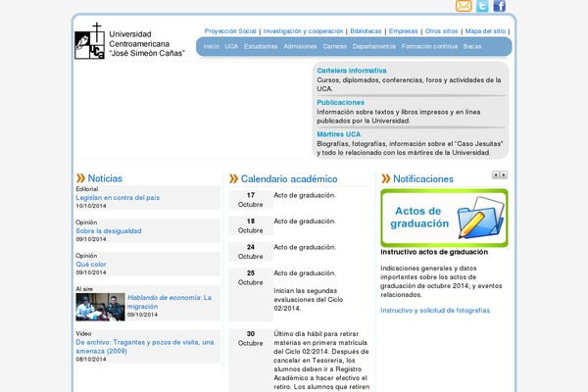Click the Al aire radio thumbnail

[100, 307]
